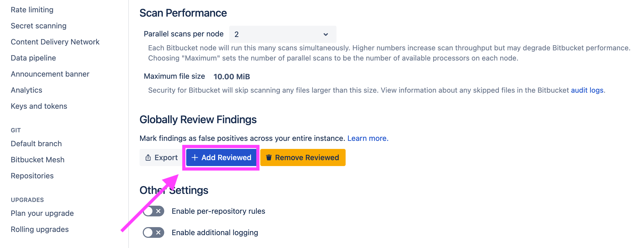Select Keys and tokens
The height and width of the screenshot is (248, 644).
(39, 106)
